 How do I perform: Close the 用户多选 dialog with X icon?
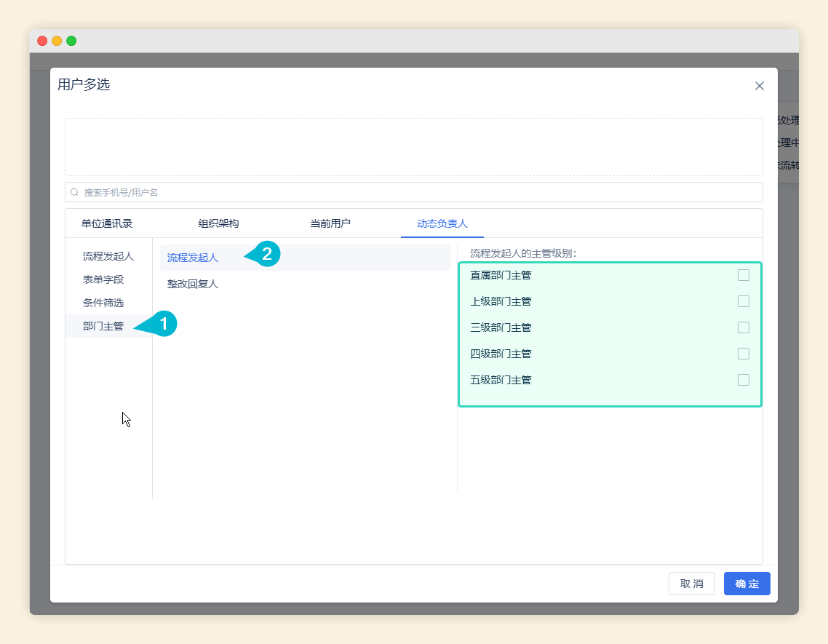click(x=759, y=86)
